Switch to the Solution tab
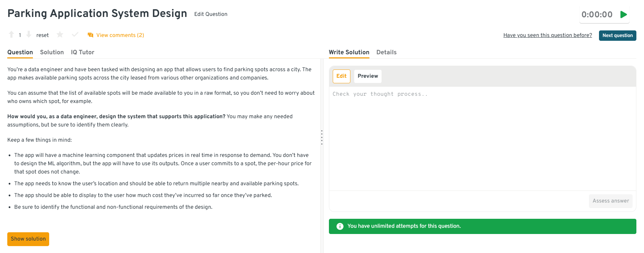Screen dimensions: 644x253 tap(52, 52)
